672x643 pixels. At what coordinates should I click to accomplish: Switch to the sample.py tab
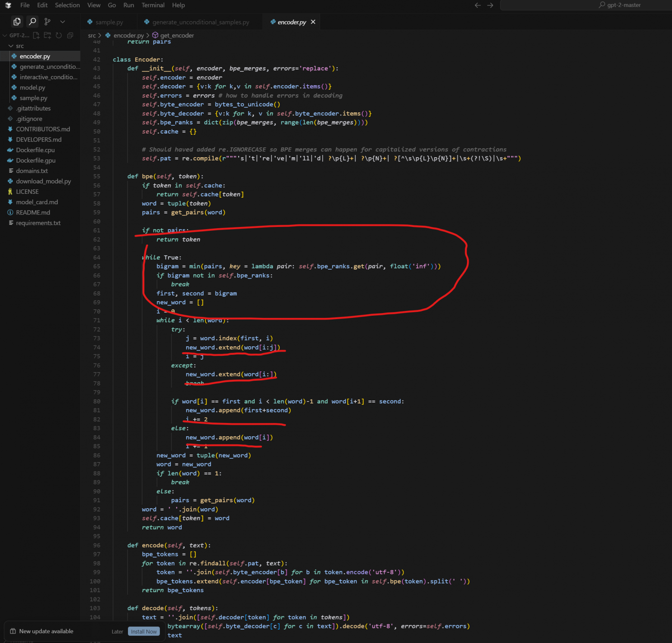click(109, 22)
